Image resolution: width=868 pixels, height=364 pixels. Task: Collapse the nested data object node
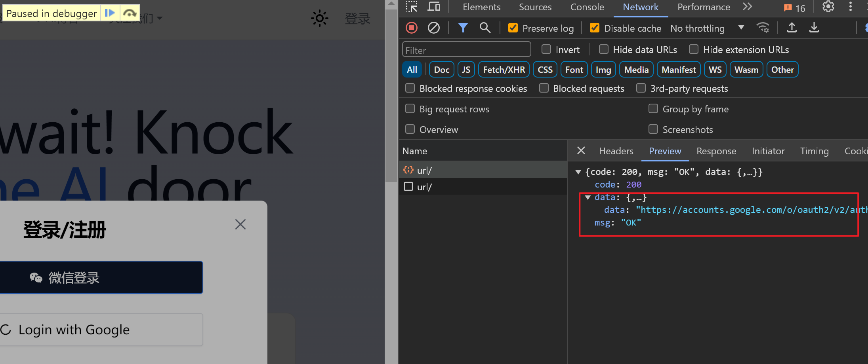[x=588, y=197]
